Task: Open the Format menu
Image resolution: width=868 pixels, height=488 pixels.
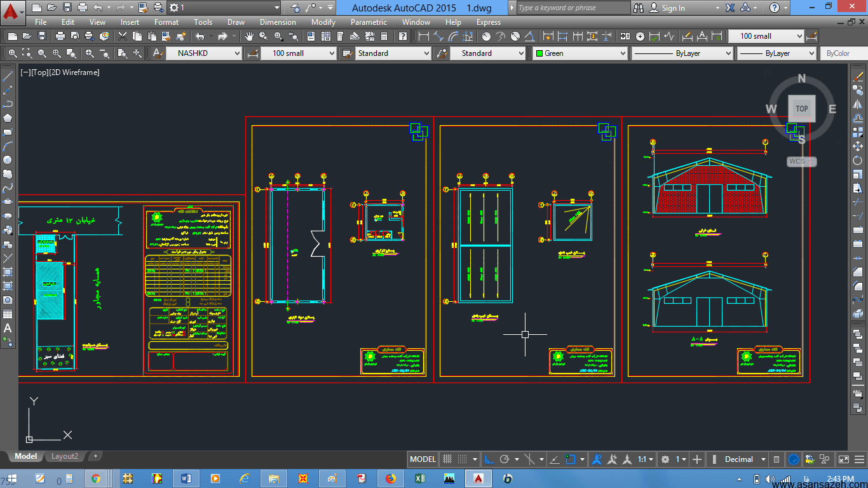Action: 166,22
